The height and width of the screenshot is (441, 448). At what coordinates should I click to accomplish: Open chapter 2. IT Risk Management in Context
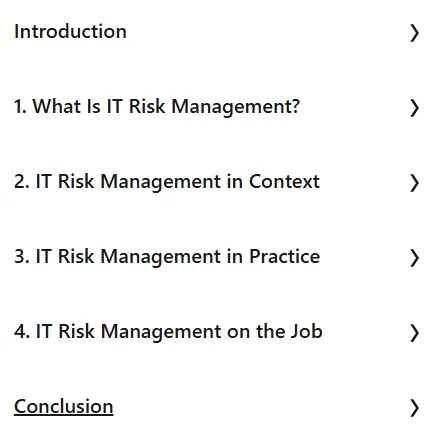click(167, 182)
